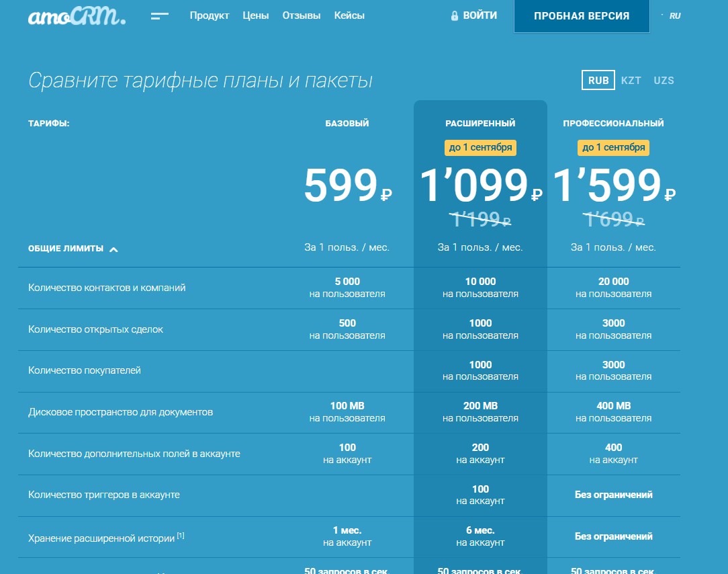728x574 pixels.
Task: Click the до 1 сентября badge under Профессиональный
Action: (613, 148)
